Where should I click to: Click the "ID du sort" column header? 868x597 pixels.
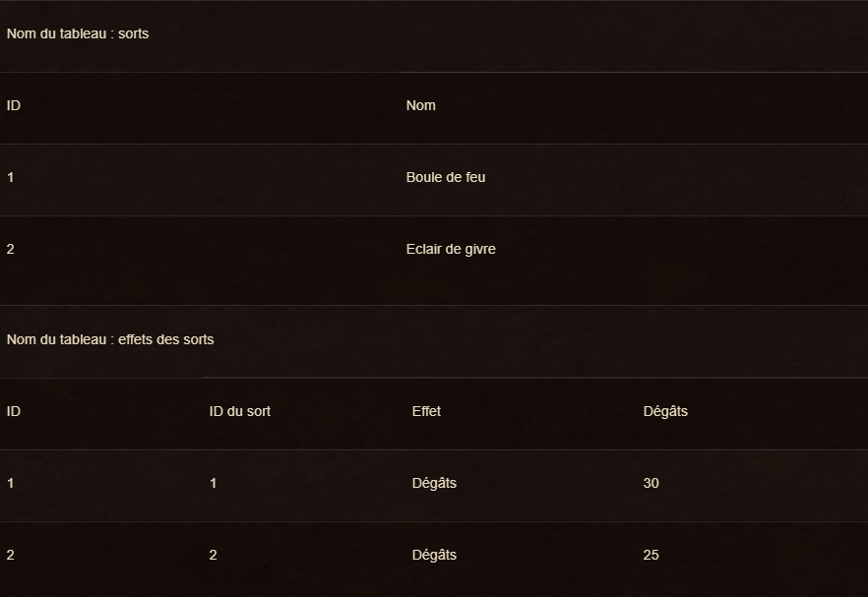(x=239, y=411)
